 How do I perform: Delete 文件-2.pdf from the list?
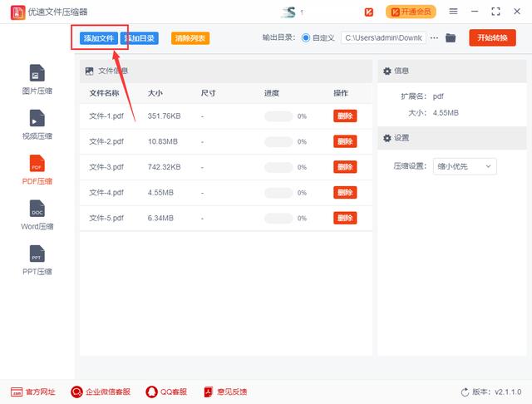pos(345,141)
